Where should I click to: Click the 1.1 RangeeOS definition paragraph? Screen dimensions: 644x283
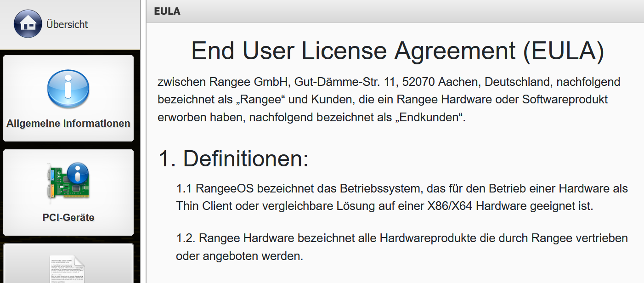pos(402,198)
